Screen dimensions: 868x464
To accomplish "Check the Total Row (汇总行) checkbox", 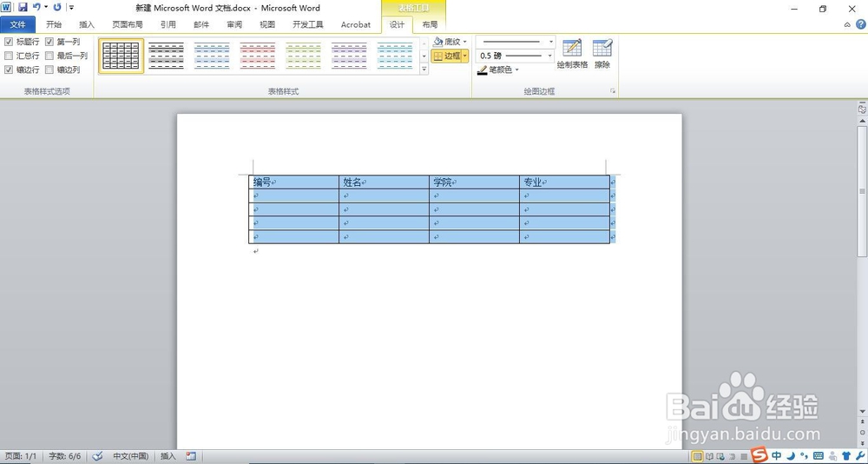I will point(9,56).
